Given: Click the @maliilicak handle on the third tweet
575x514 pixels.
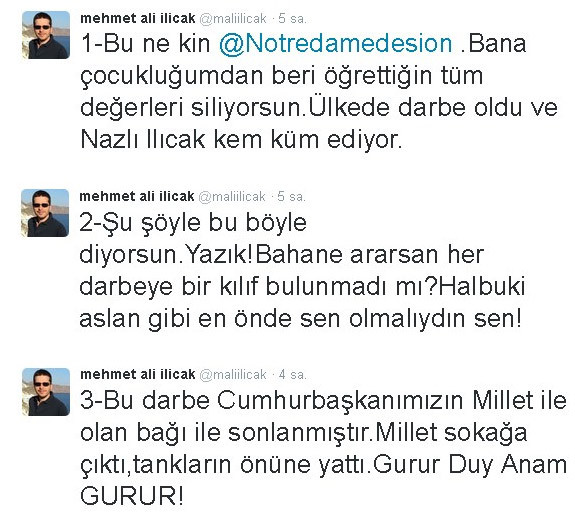Looking at the screenshot, I should (233, 375).
